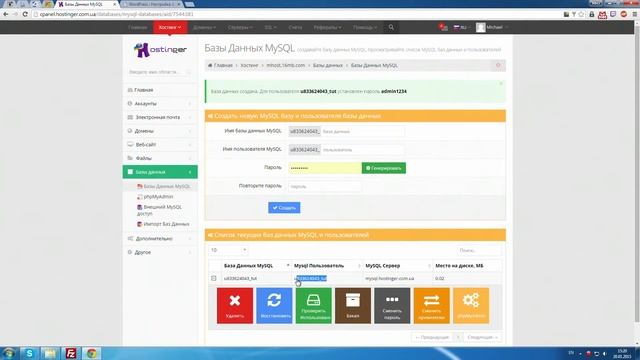This screenshot has width=640, height=360.
Task: Open FileZilla from the taskbar
Action: (71, 353)
